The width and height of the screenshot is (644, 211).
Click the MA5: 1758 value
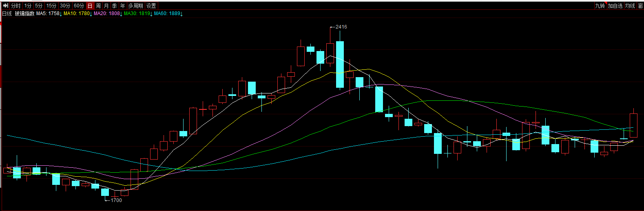(x=49, y=13)
